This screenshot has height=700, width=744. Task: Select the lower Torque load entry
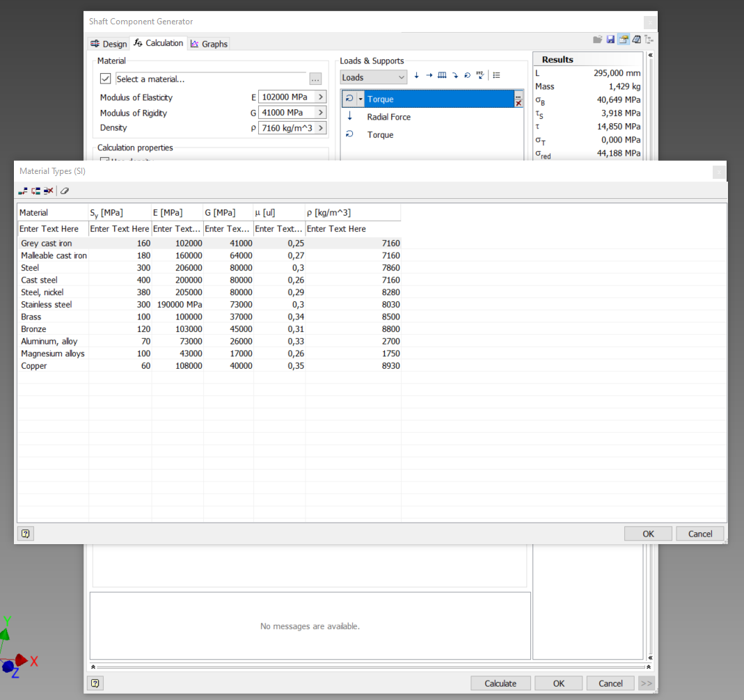tap(432, 135)
